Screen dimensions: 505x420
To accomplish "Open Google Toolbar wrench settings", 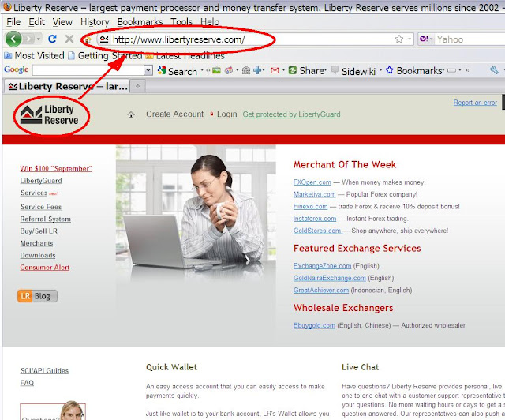I will point(494,70).
